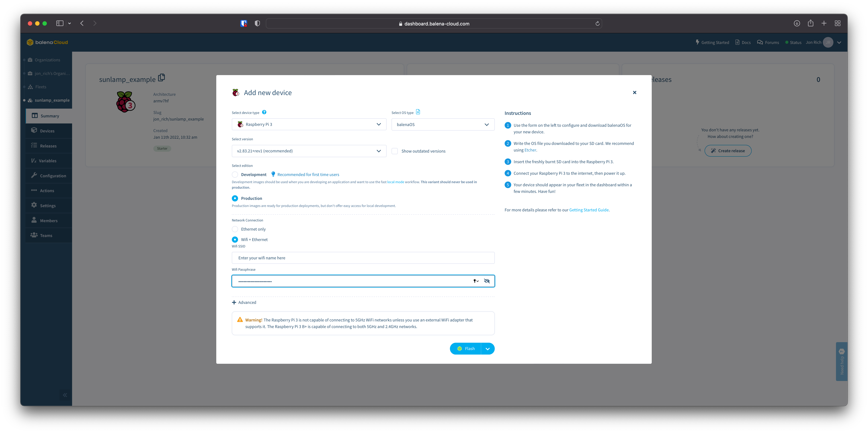Open the Select version dropdown
The width and height of the screenshot is (868, 433).
pos(309,151)
